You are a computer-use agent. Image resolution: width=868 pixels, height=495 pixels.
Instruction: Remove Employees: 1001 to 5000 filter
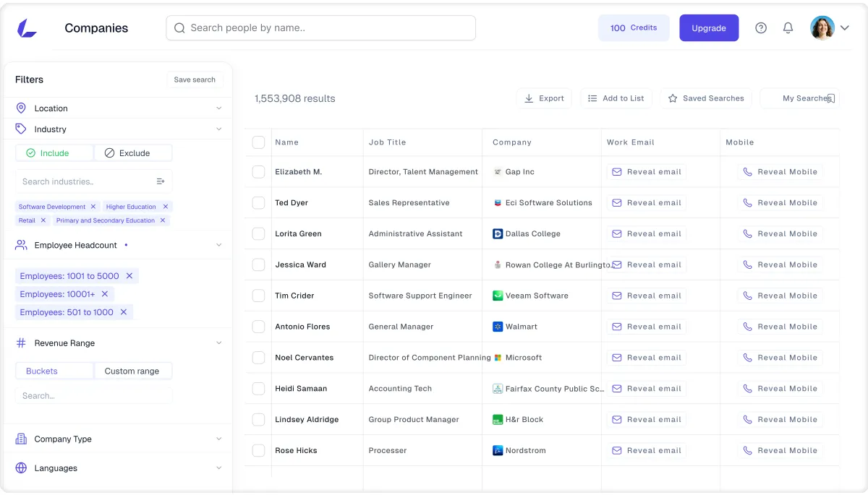129,276
